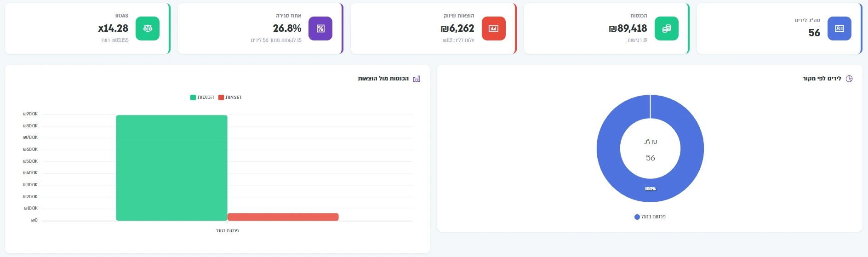Screen dimensions: 868x257
Task: Click the 'סה"כ לידים' card label
Action: pyautogui.click(x=807, y=20)
